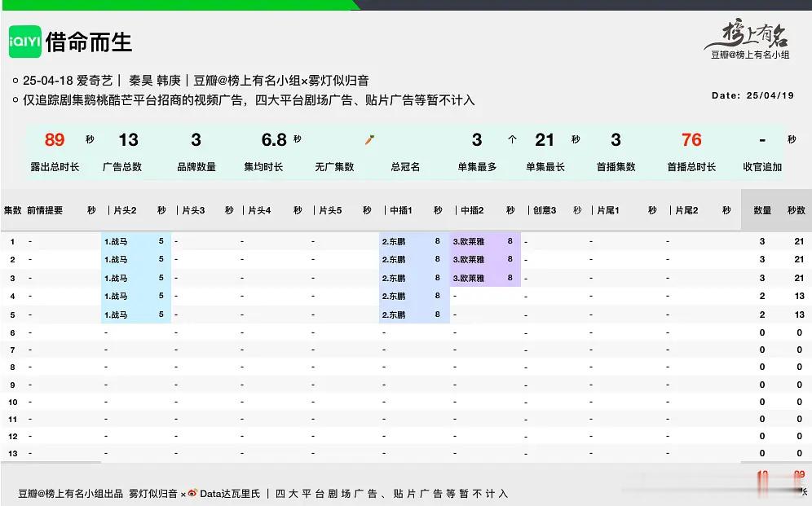Click 1.战马 cell in episode 1 row
The height and width of the screenshot is (506, 812).
(x=116, y=241)
